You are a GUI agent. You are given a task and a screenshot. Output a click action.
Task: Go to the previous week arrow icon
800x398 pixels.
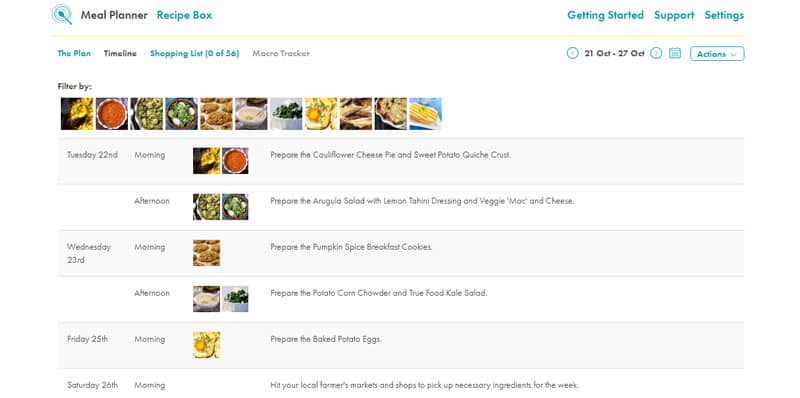click(572, 53)
